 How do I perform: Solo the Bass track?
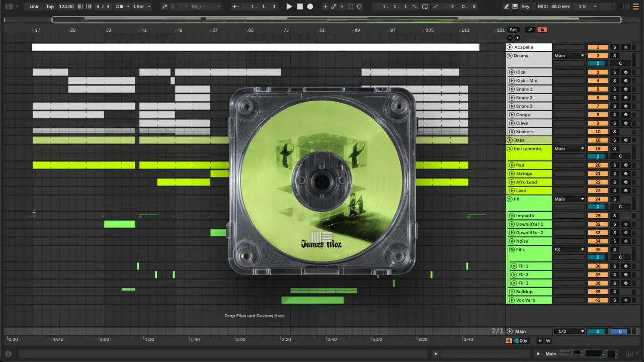point(614,140)
